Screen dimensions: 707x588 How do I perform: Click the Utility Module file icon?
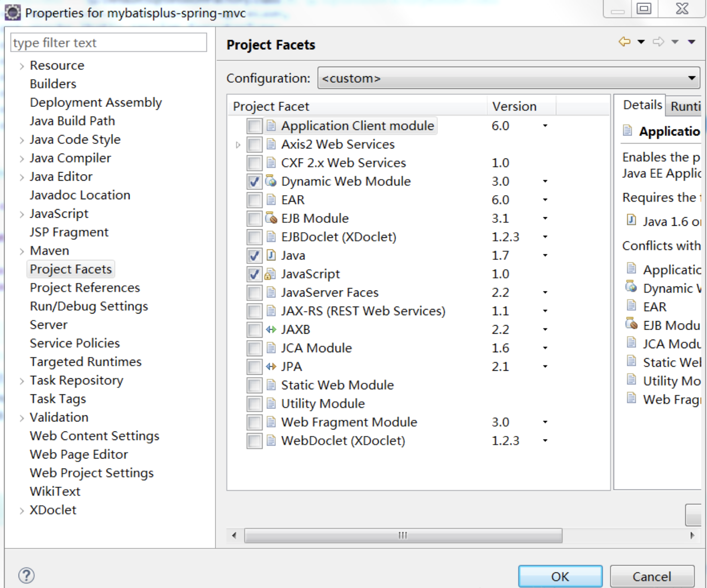coord(271,404)
